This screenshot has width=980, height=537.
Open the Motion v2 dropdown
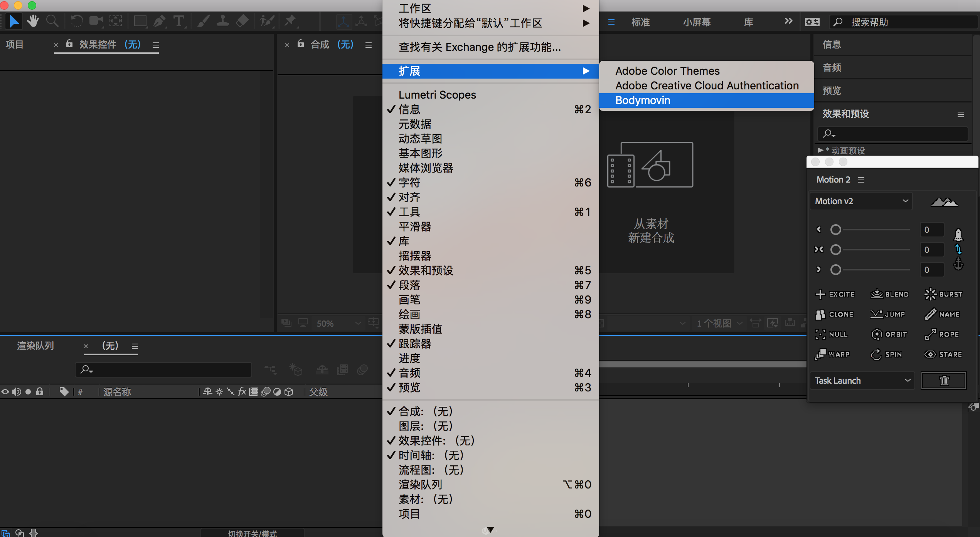tap(861, 201)
